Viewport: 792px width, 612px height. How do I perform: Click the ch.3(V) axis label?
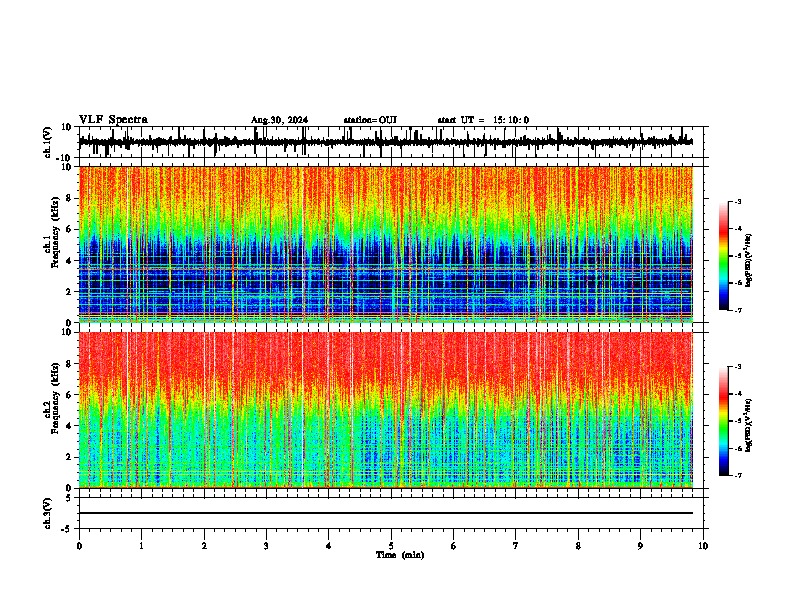[48, 513]
